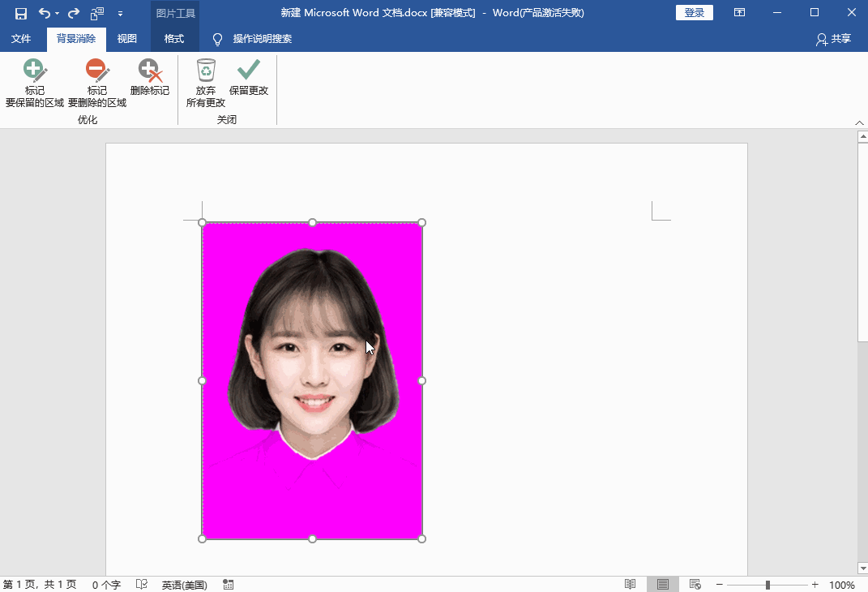Click the lightbulb Tell Me icon
This screenshot has height=592, width=868.
[x=217, y=39]
